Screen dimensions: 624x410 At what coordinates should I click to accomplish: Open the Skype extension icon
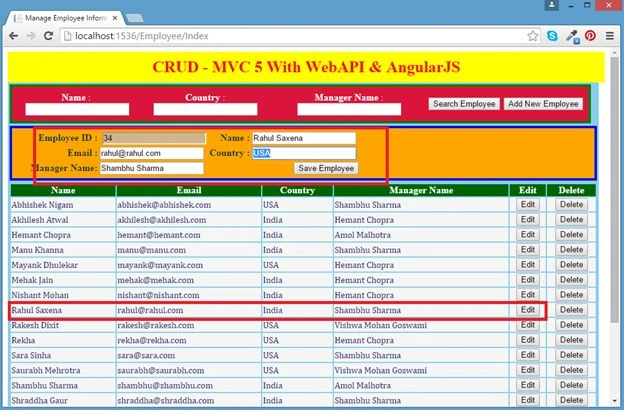(x=552, y=36)
